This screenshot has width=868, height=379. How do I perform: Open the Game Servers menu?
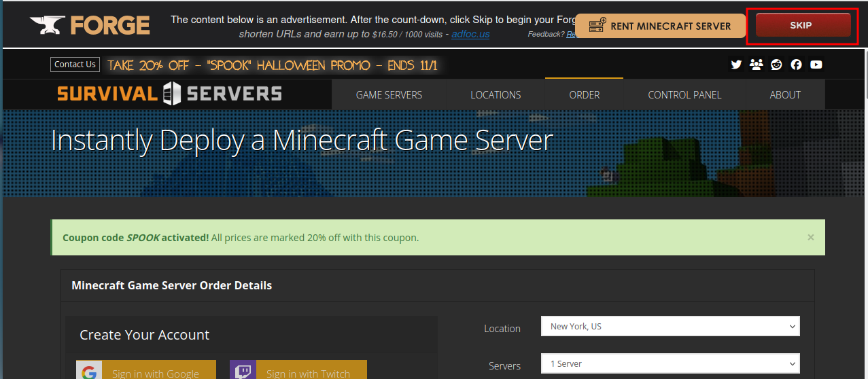(389, 95)
